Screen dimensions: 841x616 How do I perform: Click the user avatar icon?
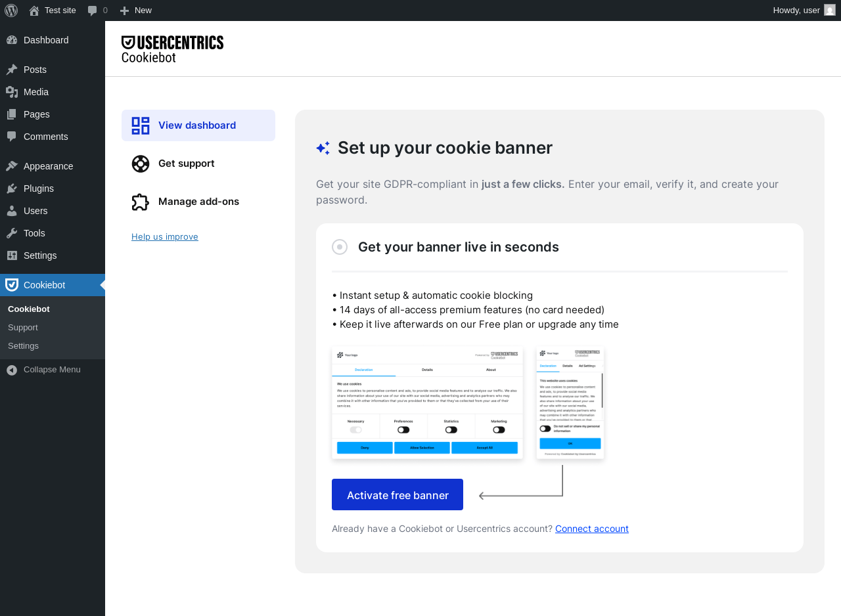click(x=830, y=10)
